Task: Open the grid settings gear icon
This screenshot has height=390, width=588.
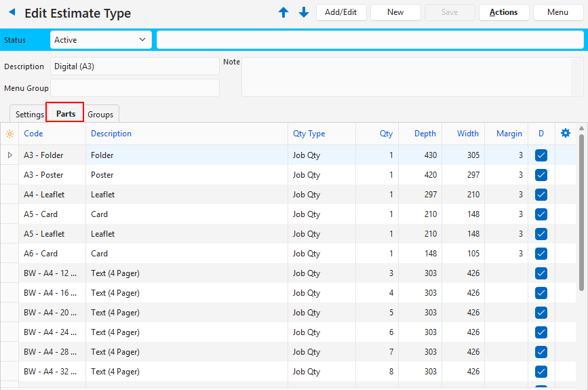Action: (566, 134)
